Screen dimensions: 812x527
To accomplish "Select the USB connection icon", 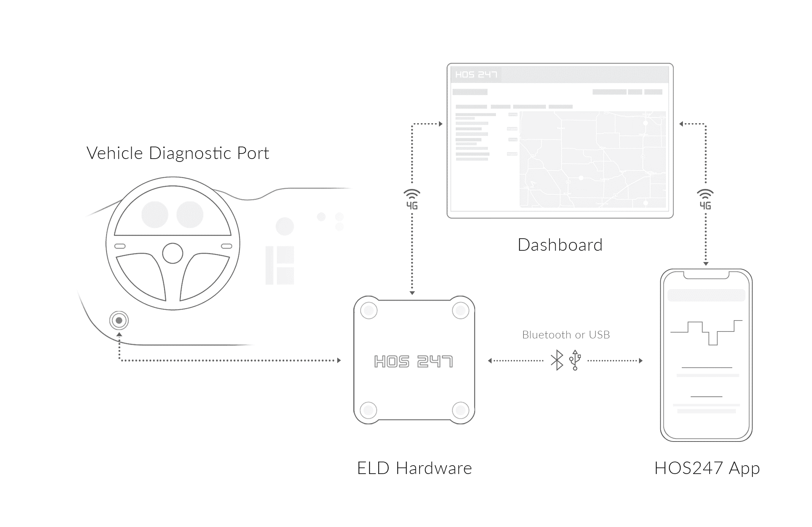I will [572, 360].
